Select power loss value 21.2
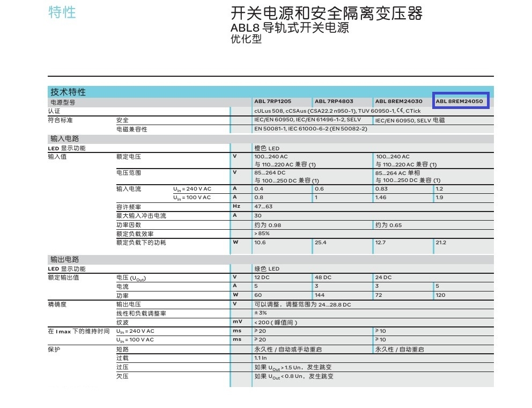Screen dimensions: 532x408 (441, 243)
